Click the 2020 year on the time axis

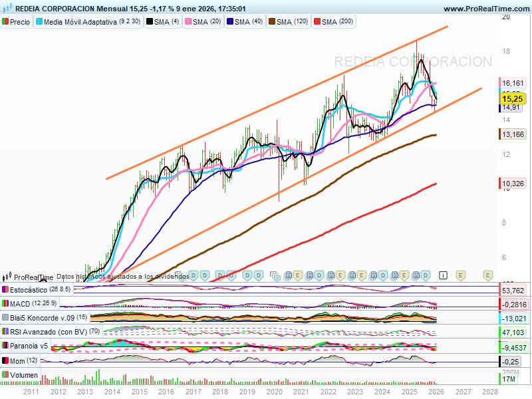pyautogui.click(x=273, y=392)
